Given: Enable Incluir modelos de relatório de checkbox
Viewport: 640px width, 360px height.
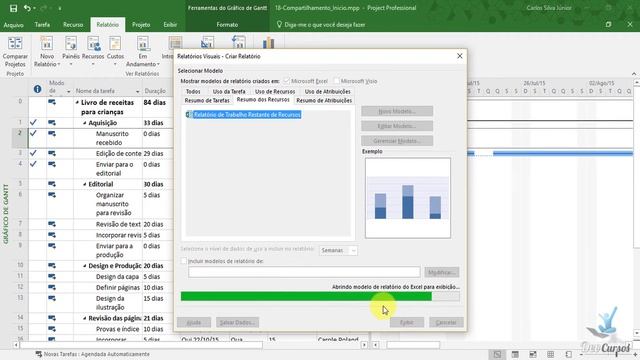Looking at the screenshot, I should click(x=184, y=261).
